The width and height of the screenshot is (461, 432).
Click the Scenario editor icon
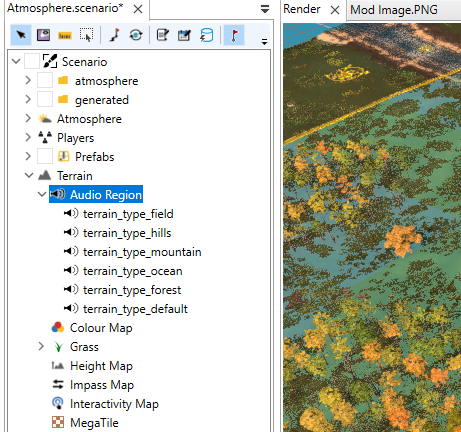pos(50,61)
